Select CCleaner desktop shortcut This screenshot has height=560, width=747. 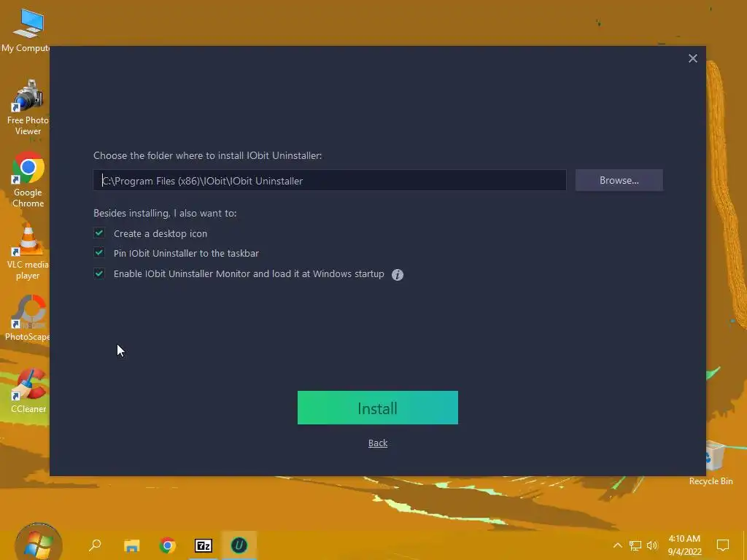click(28, 391)
